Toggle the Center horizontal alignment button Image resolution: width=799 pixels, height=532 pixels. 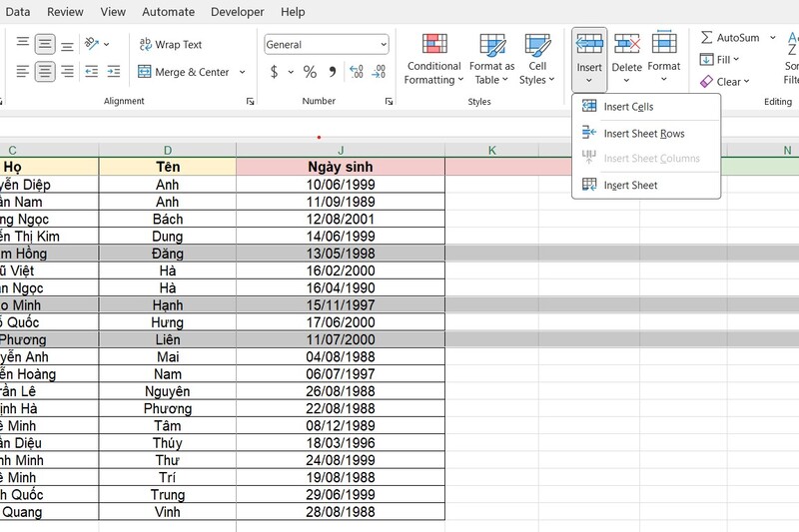point(45,72)
